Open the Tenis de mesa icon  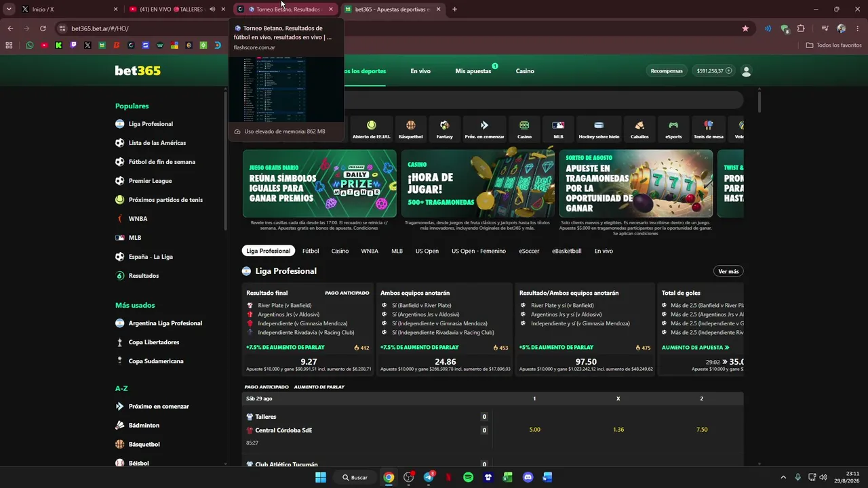pos(709,129)
